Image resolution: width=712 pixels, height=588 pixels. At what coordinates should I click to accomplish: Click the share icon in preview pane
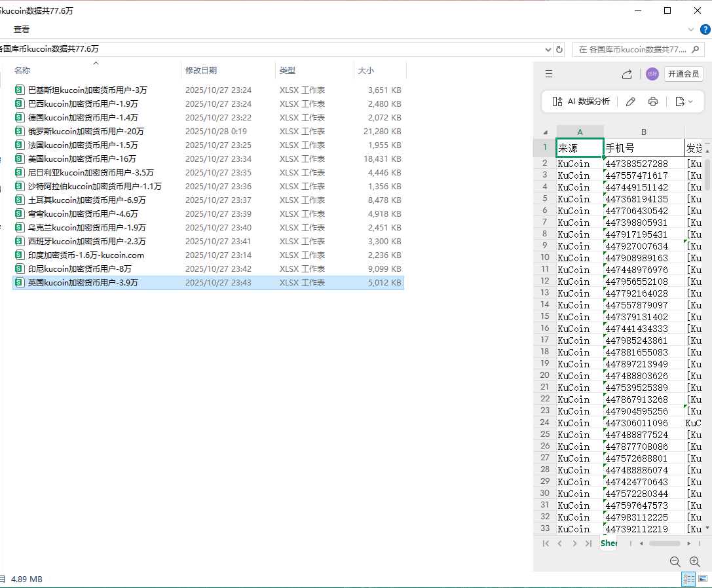click(x=627, y=74)
